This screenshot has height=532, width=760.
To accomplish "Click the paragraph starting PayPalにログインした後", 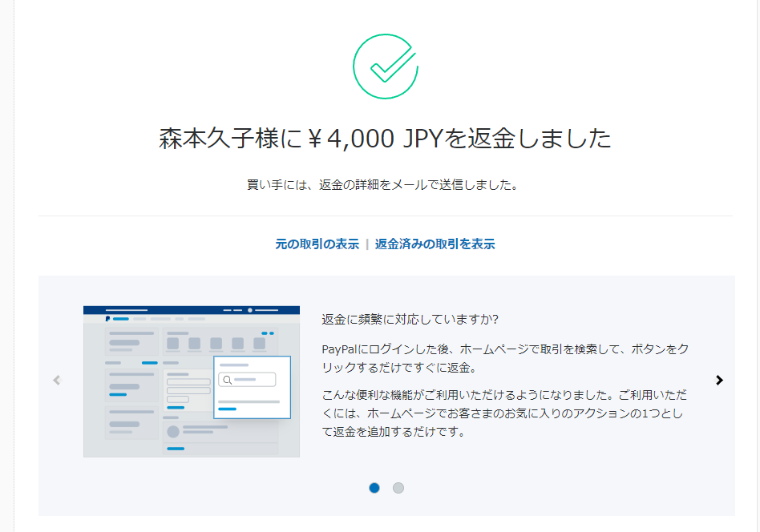I will [505, 358].
